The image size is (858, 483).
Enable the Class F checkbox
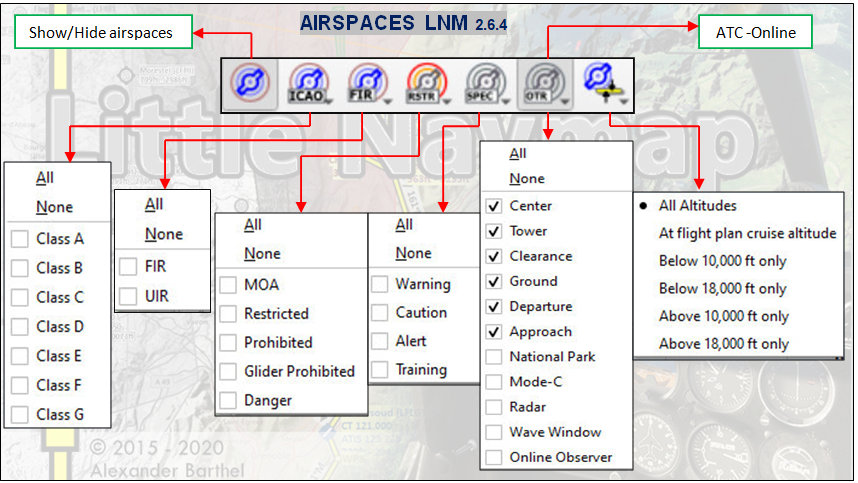pos(20,385)
